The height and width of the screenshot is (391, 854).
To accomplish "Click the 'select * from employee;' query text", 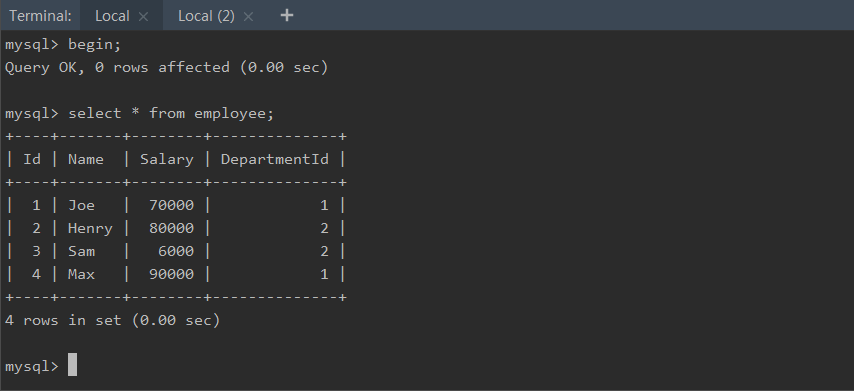I will pyautogui.click(x=171, y=114).
